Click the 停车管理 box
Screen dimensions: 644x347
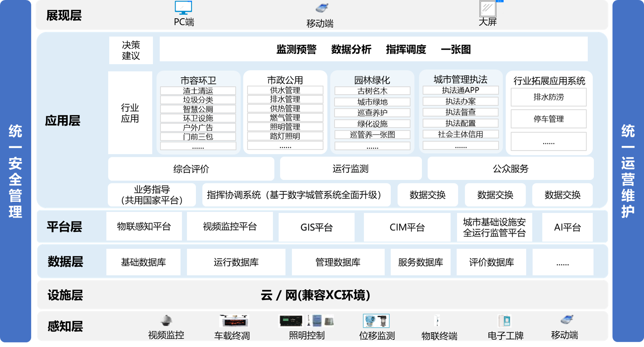click(x=548, y=119)
